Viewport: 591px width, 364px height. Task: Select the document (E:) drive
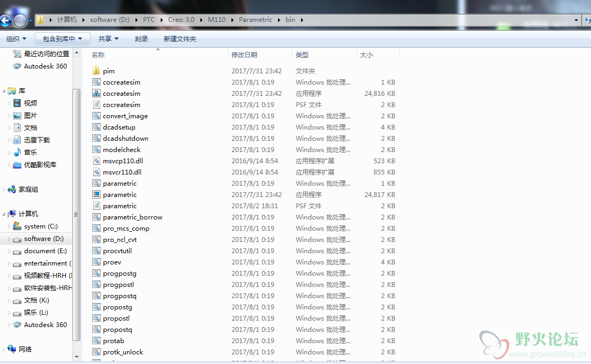pyautogui.click(x=45, y=251)
